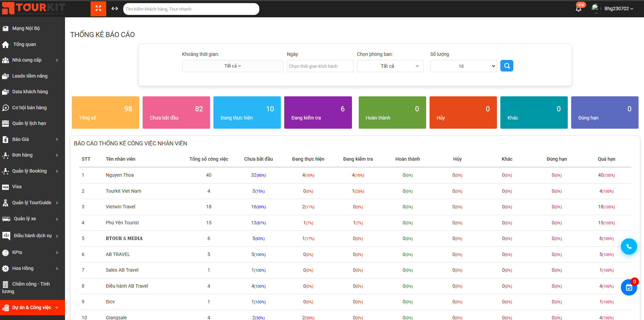Click the Đang kiểm tra 6 card
Screen dimensions: 644x320
pos(318,112)
